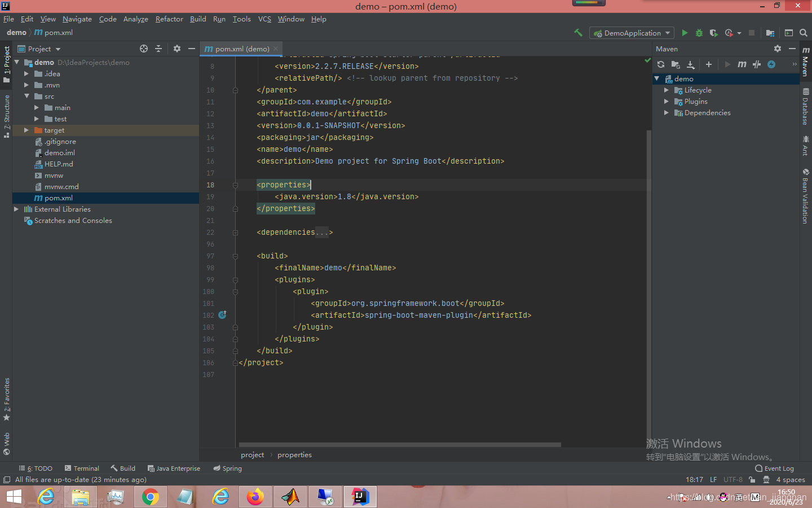Toggle Maven offline mode icon

click(772, 64)
